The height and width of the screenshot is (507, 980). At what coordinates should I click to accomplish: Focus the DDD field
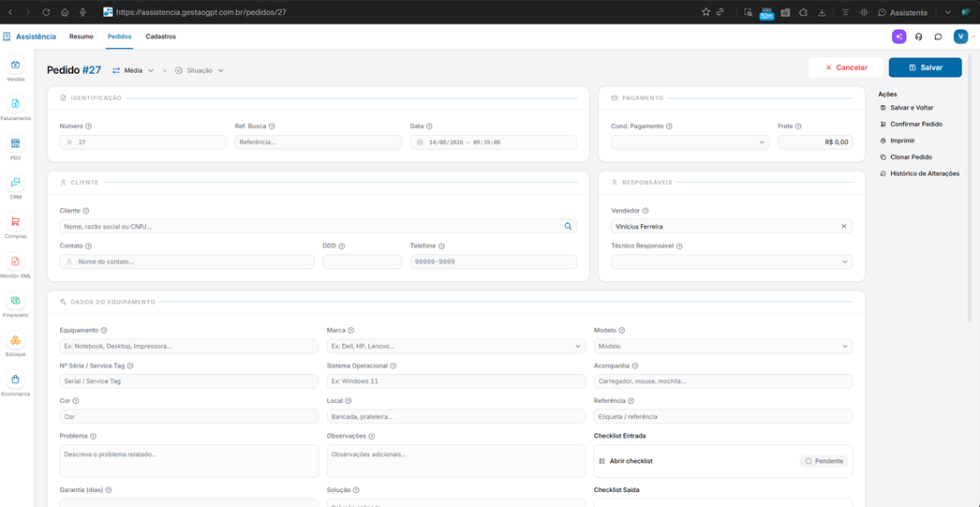coord(362,262)
